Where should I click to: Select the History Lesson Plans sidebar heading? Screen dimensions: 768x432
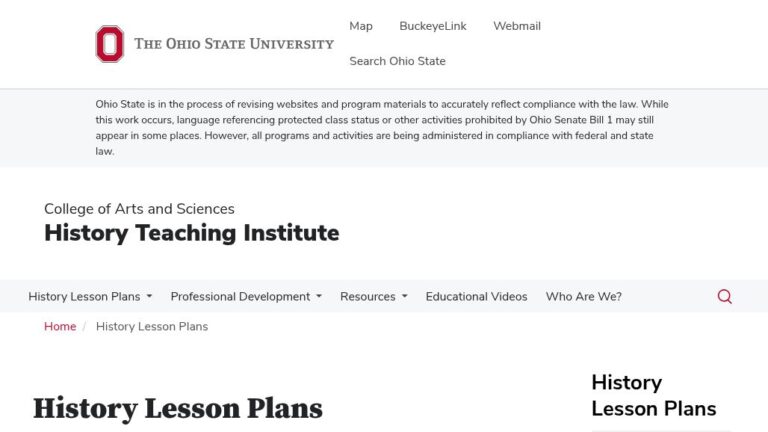point(653,395)
